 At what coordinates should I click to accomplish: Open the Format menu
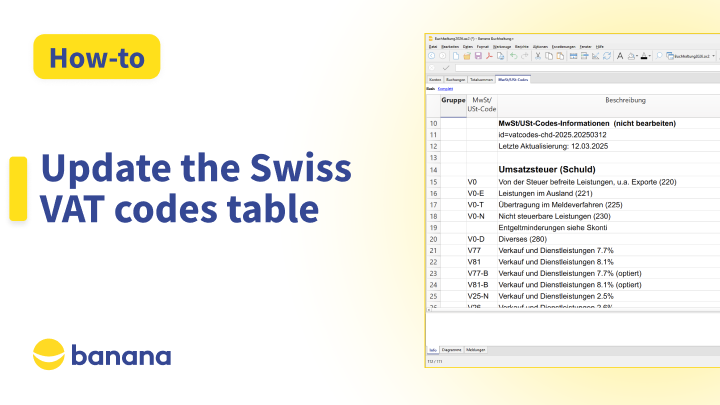[483, 47]
